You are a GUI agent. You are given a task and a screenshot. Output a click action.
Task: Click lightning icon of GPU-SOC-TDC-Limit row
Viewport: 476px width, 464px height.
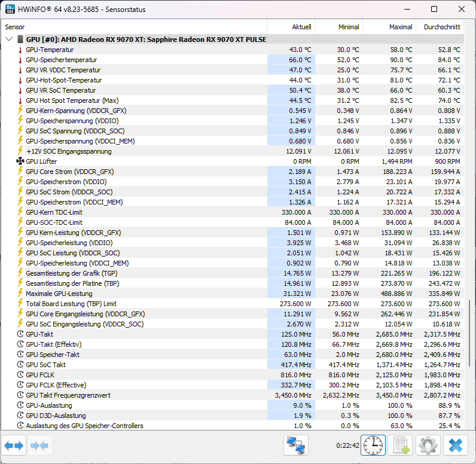click(20, 222)
